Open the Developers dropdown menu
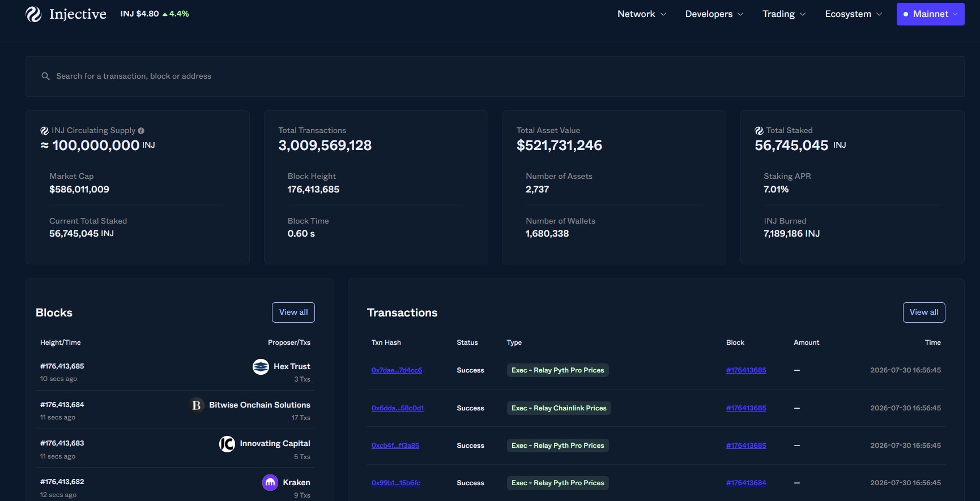Screen dimensions: 980x501 point(714,14)
